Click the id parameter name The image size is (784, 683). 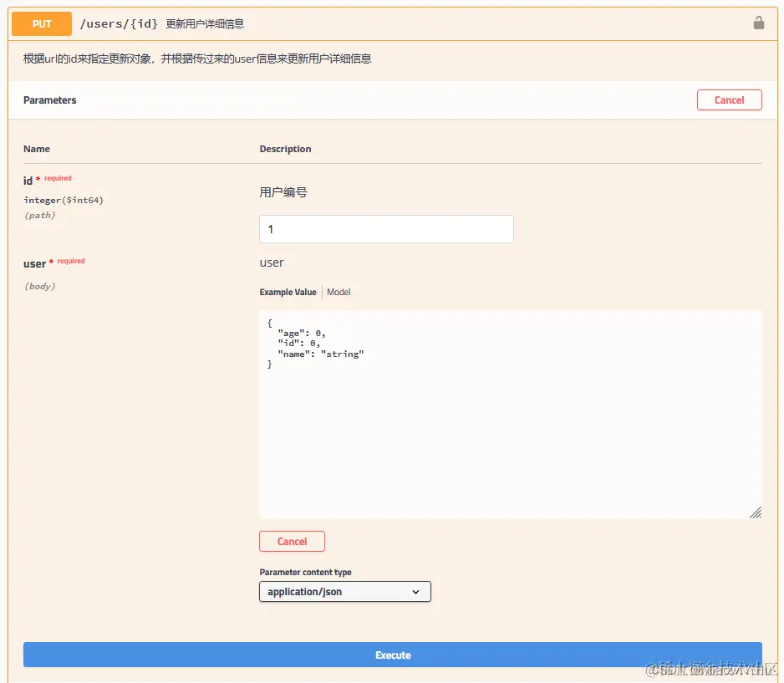[x=28, y=181]
